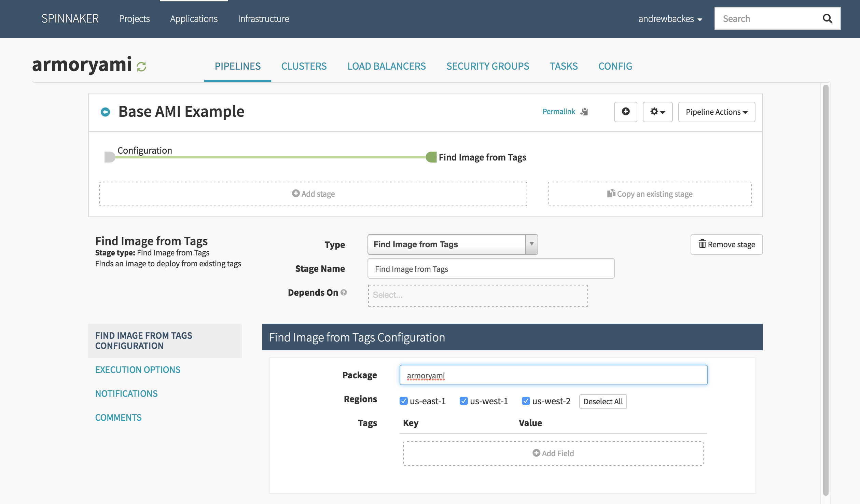Toggle the us-west-1 region checkbox
This screenshot has width=860, height=504.
point(463,401)
